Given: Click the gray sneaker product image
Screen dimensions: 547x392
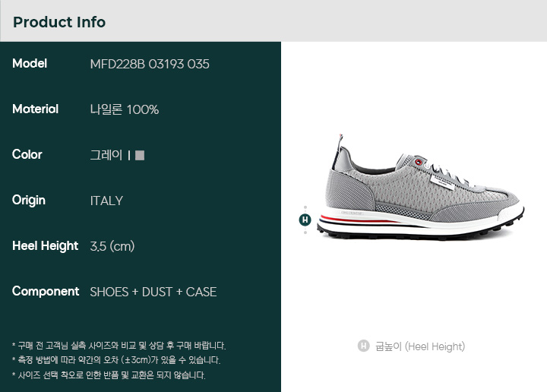Looking at the screenshot, I should tap(421, 187).
